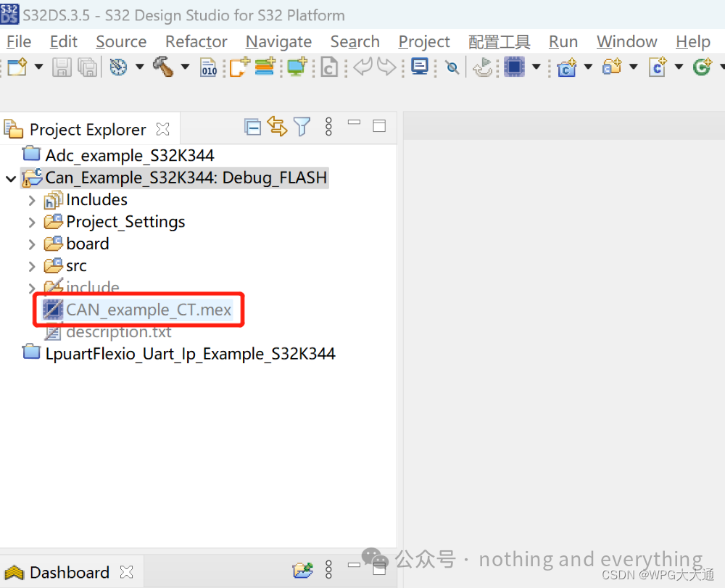Open the Navigate menu
725x588 pixels.
coord(278,41)
